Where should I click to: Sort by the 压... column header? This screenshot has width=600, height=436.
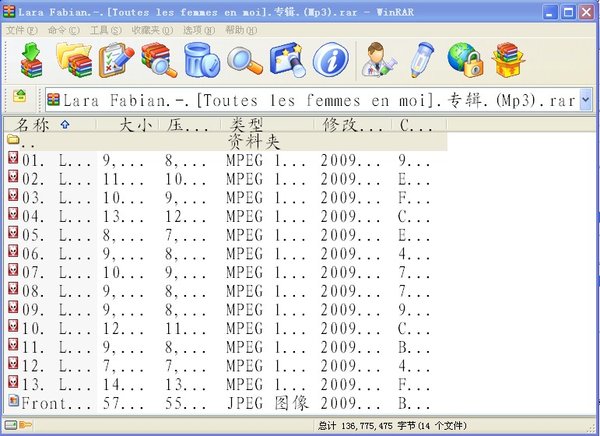click(x=190, y=125)
